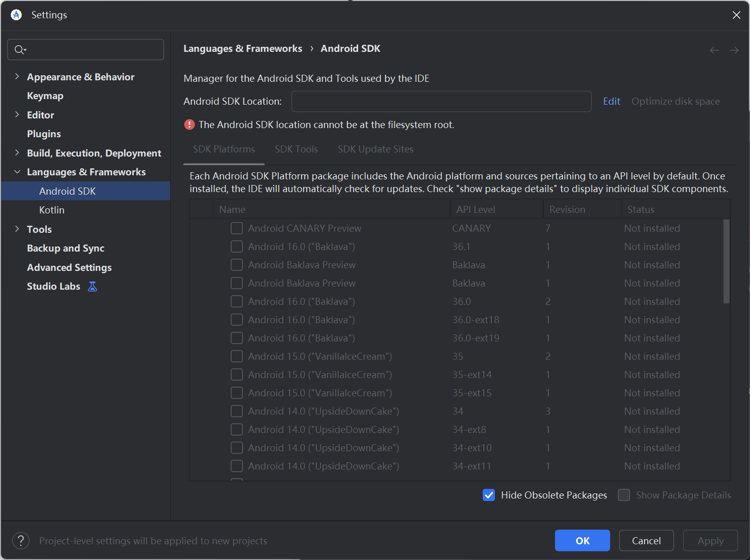Open the SDK Update Sites tab
Image resolution: width=750 pixels, height=560 pixels.
click(x=376, y=149)
